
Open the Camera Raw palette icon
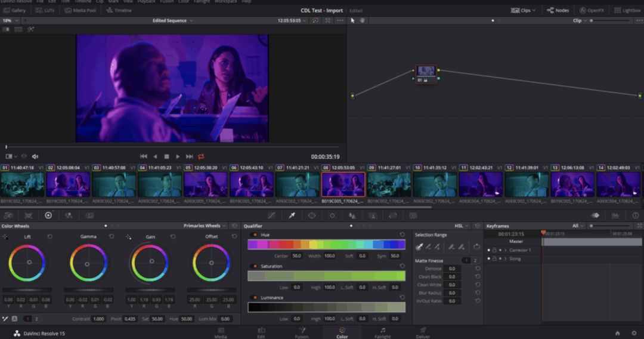[8, 215]
